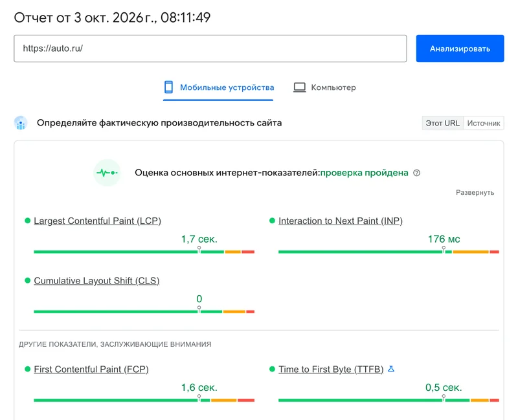The image size is (518, 420).
Task: Click the green dot beside TTFB
Action: pyautogui.click(x=272, y=369)
